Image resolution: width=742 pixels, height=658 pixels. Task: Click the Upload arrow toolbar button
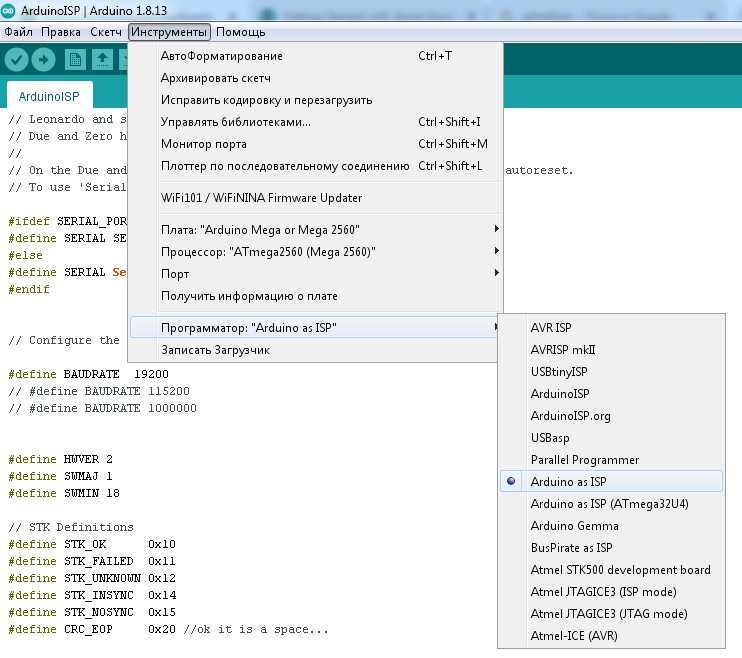point(44,60)
